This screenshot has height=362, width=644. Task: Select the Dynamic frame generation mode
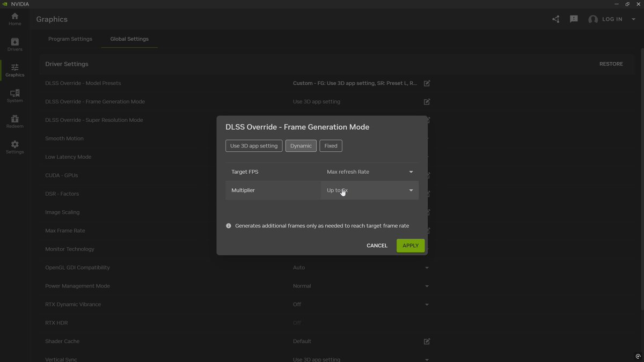pos(301,146)
